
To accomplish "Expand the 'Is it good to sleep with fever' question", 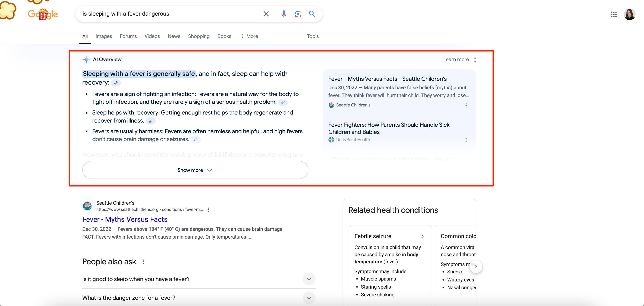I will coord(310,279).
